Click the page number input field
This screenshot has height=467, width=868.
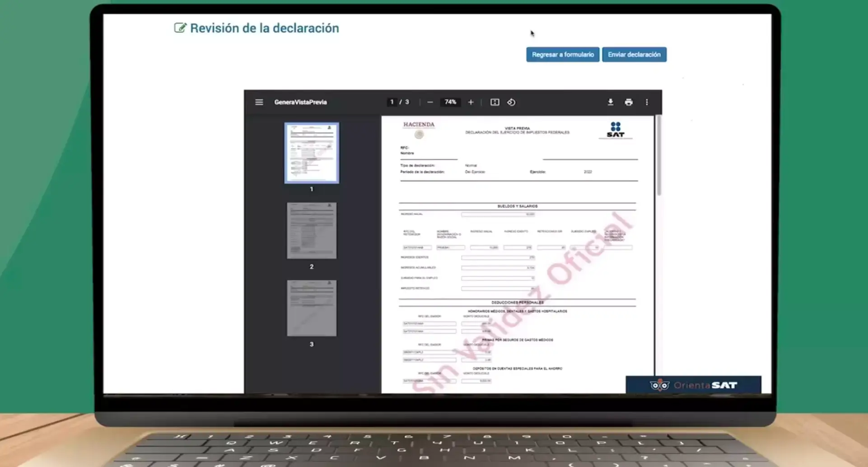[392, 102]
